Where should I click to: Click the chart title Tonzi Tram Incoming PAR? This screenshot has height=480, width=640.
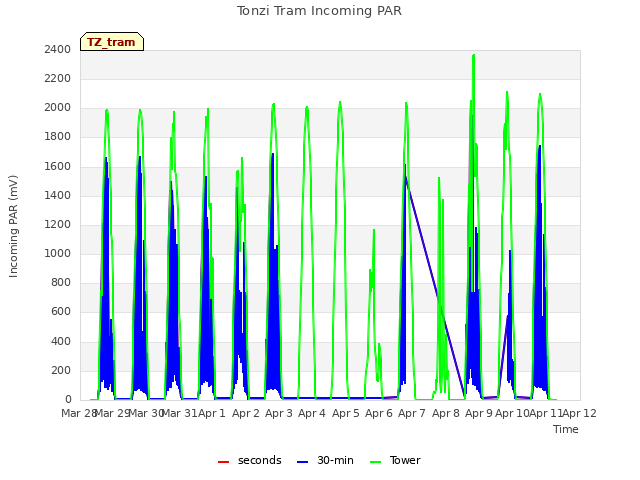point(319,11)
